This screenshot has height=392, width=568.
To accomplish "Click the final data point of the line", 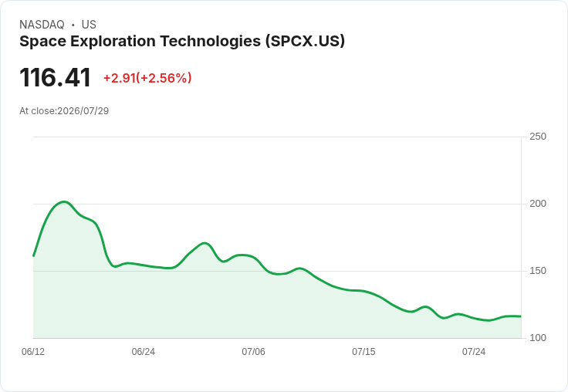I will [521, 316].
